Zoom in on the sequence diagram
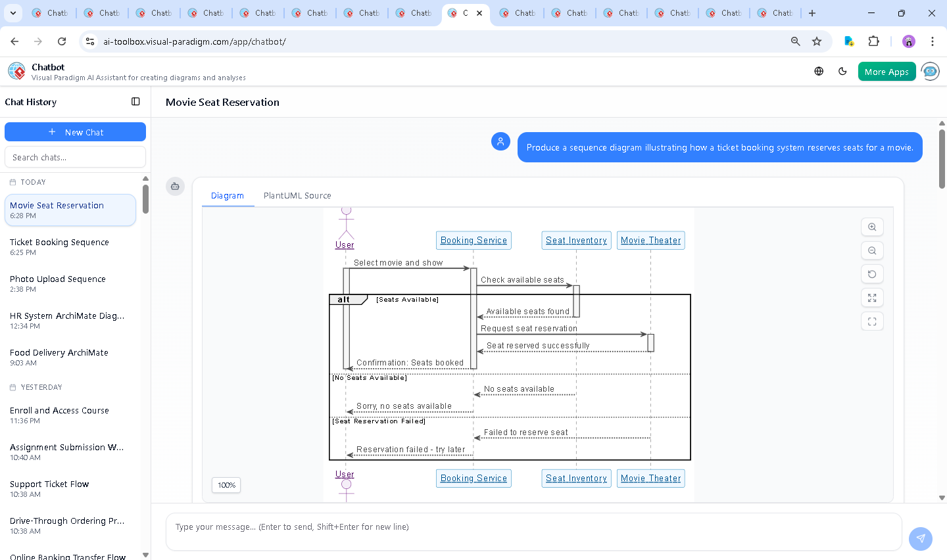This screenshot has height=560, width=947. [872, 227]
